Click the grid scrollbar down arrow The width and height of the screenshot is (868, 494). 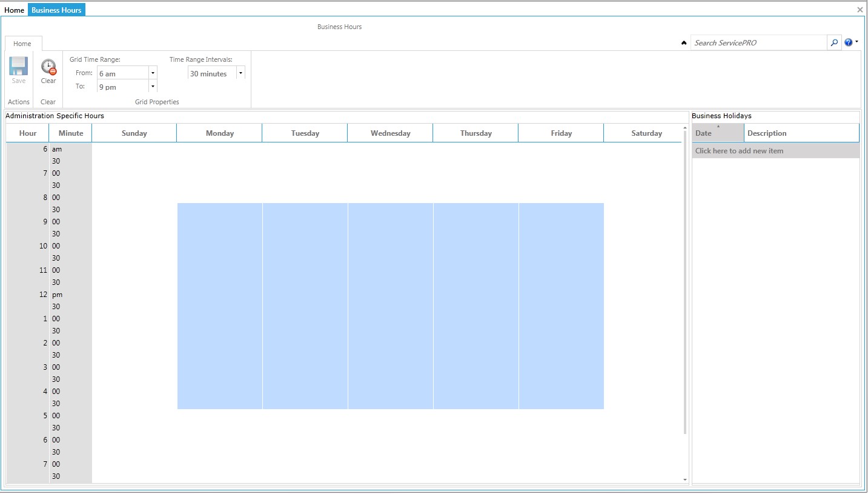(685, 479)
